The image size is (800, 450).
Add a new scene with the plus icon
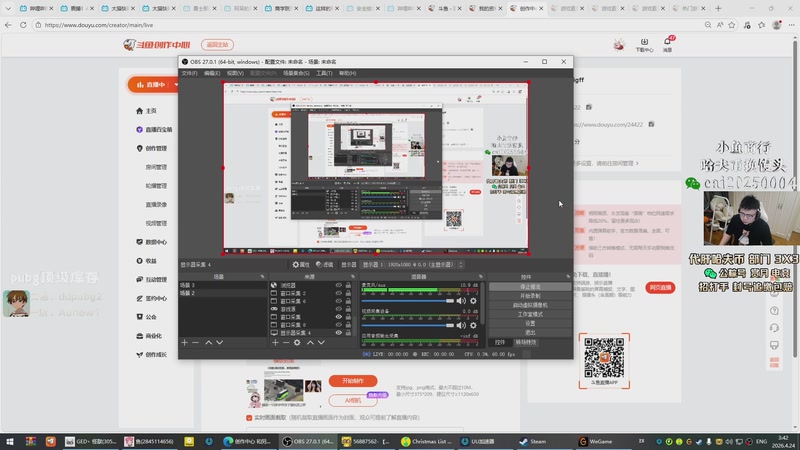pos(185,343)
